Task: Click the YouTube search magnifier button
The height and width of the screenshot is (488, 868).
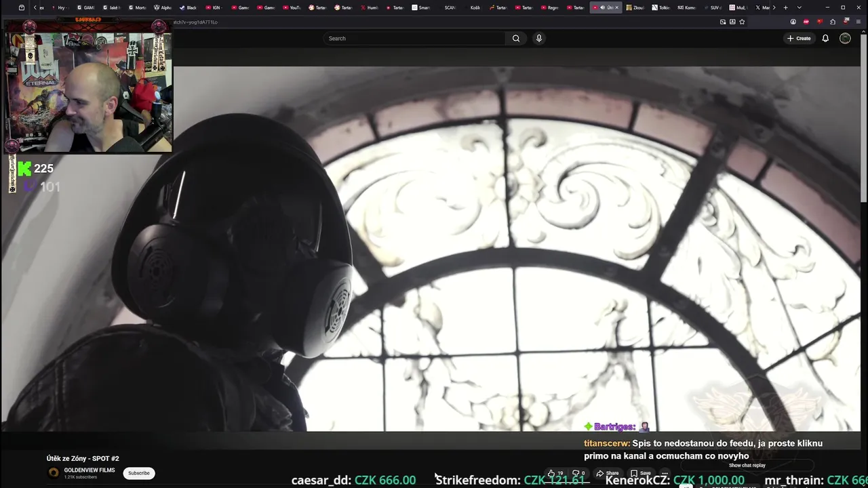Action: pos(516,39)
